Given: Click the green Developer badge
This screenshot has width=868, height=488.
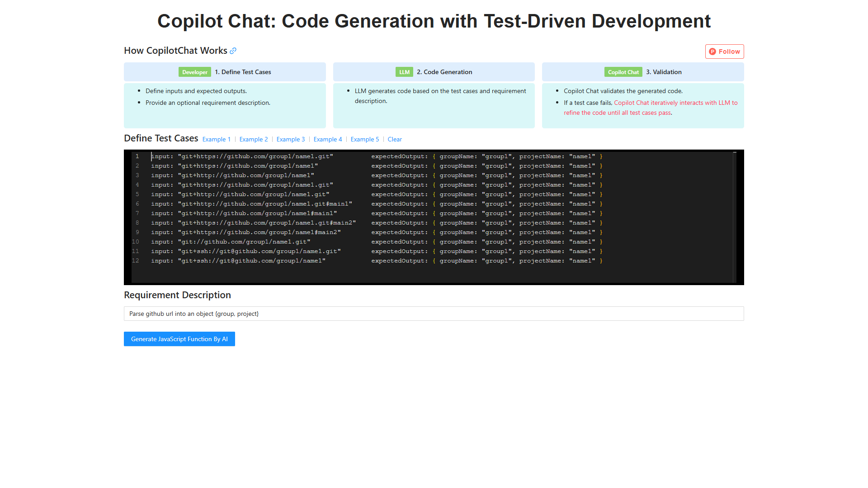Looking at the screenshot, I should [195, 72].
